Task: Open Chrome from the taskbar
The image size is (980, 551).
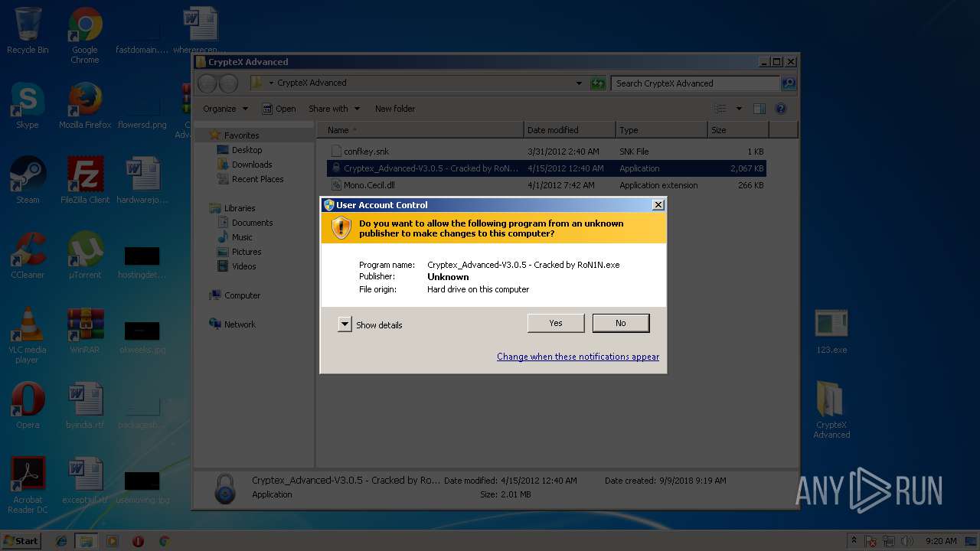Action: tap(164, 541)
